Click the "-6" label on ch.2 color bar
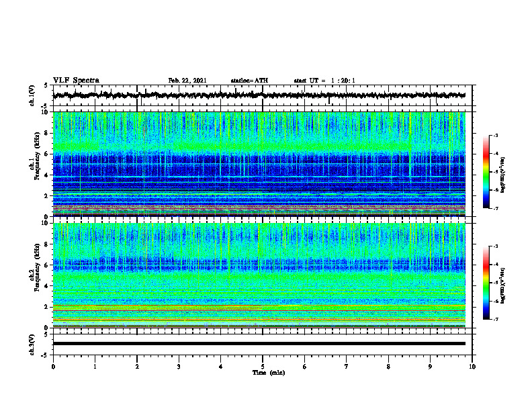The image size is (532, 411). pyautogui.click(x=495, y=301)
